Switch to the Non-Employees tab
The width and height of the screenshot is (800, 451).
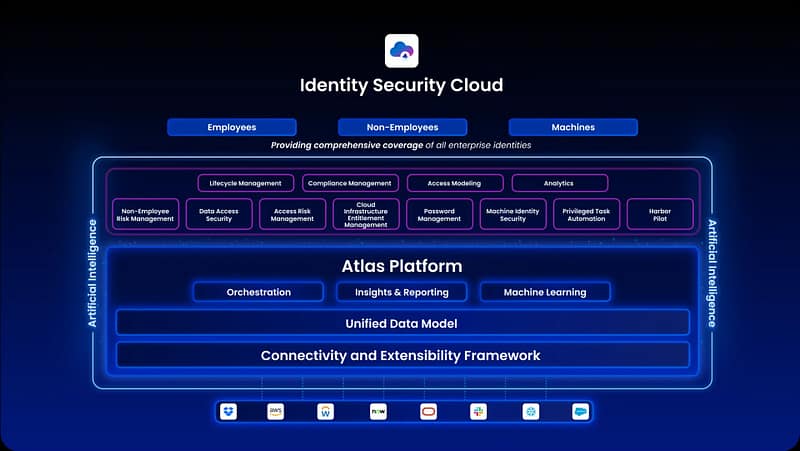[x=402, y=127]
